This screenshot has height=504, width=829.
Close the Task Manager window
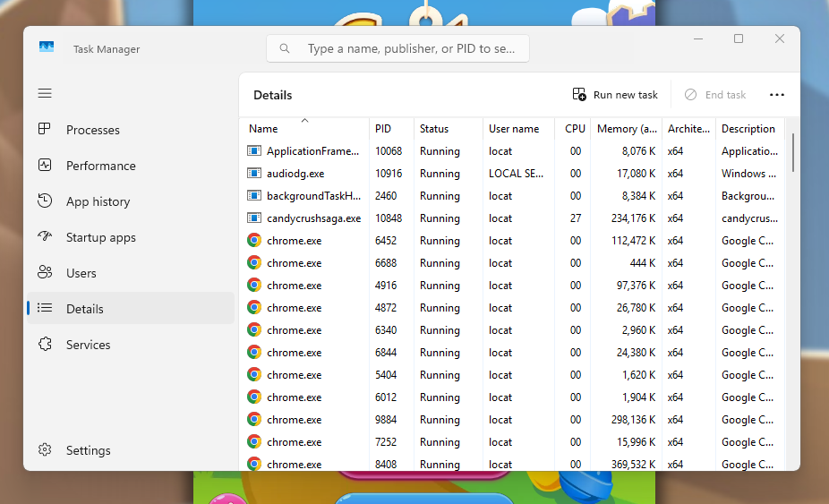(779, 38)
